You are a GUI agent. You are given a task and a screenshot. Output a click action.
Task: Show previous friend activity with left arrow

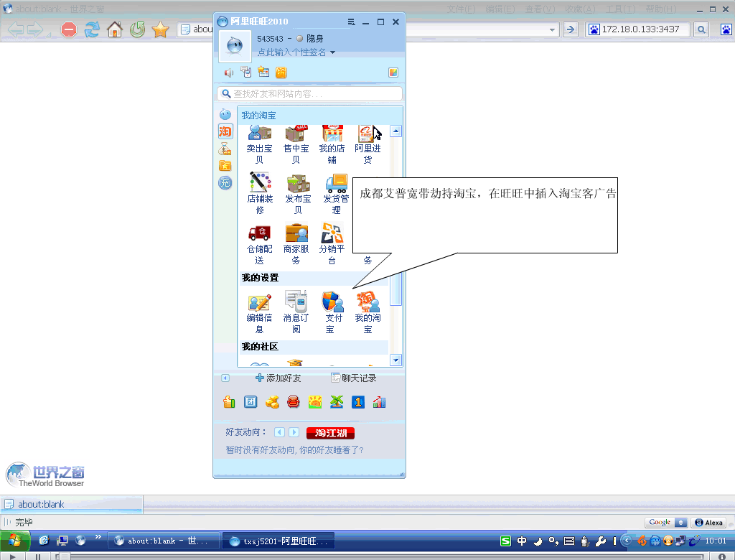(x=280, y=432)
